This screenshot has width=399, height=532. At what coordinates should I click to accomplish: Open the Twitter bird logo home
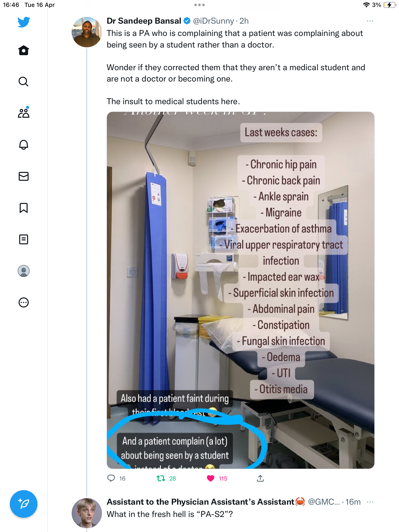click(24, 22)
